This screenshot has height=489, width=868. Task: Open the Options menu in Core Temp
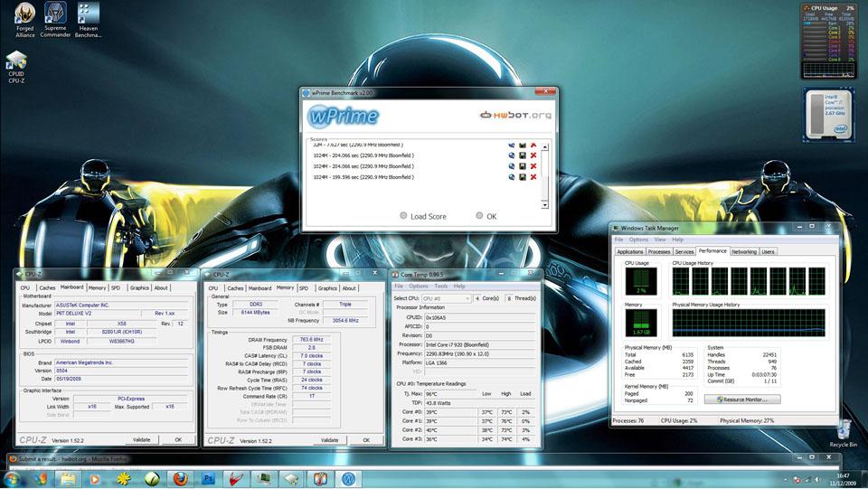[x=419, y=286]
